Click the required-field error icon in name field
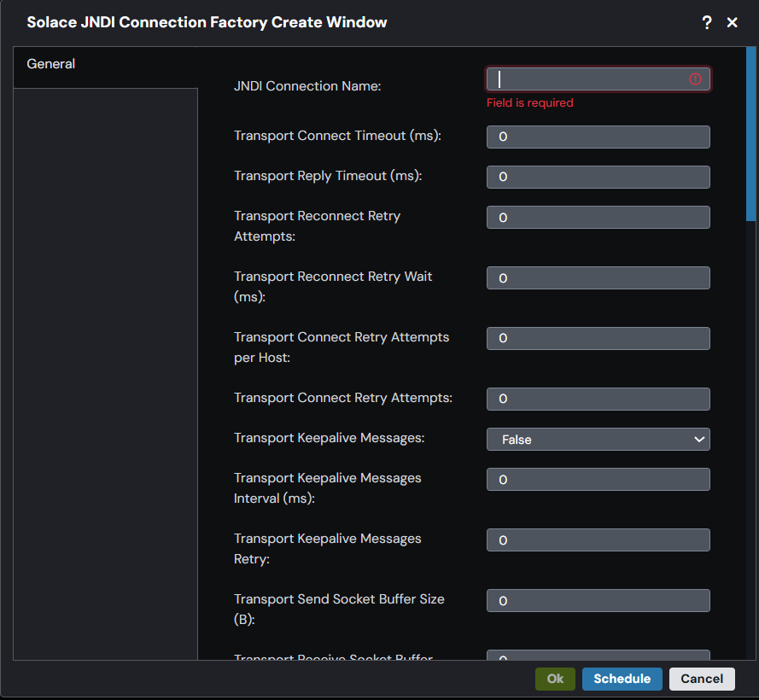The width and height of the screenshot is (759, 700). [x=695, y=79]
